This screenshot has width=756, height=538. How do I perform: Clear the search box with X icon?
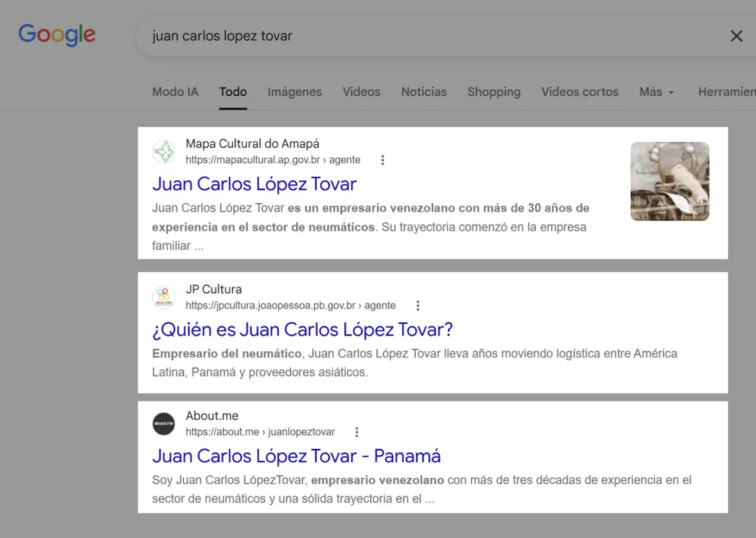point(737,36)
